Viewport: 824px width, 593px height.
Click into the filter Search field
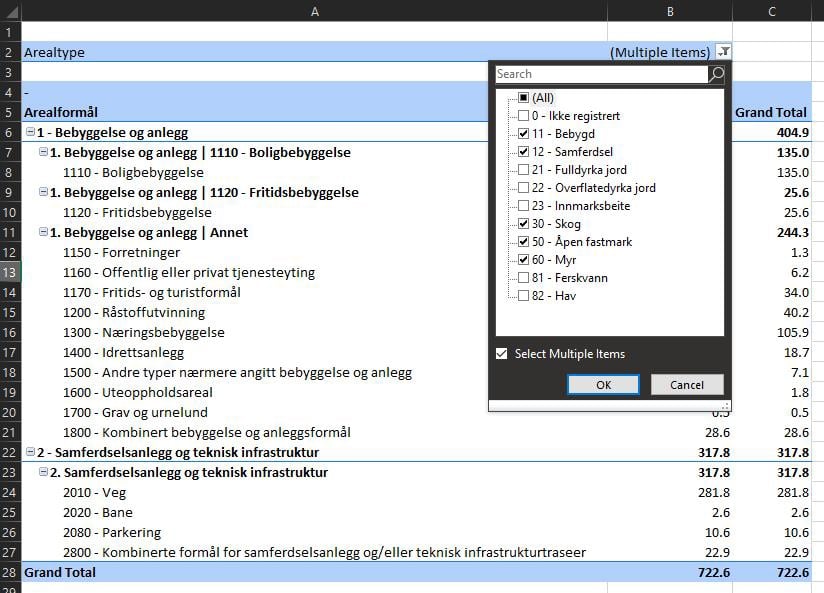(600, 74)
